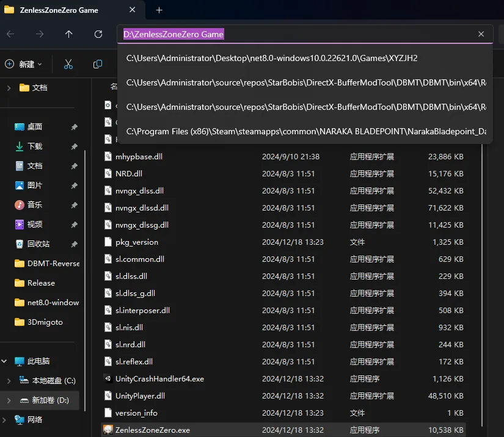The image size is (504, 437).
Task: Go up one folder level
Action: pos(69,34)
